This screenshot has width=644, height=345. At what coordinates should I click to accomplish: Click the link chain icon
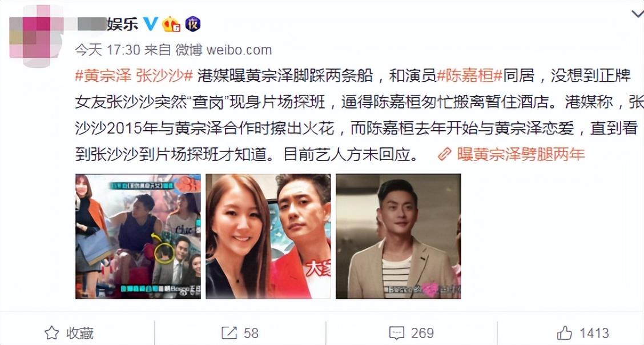[444, 154]
